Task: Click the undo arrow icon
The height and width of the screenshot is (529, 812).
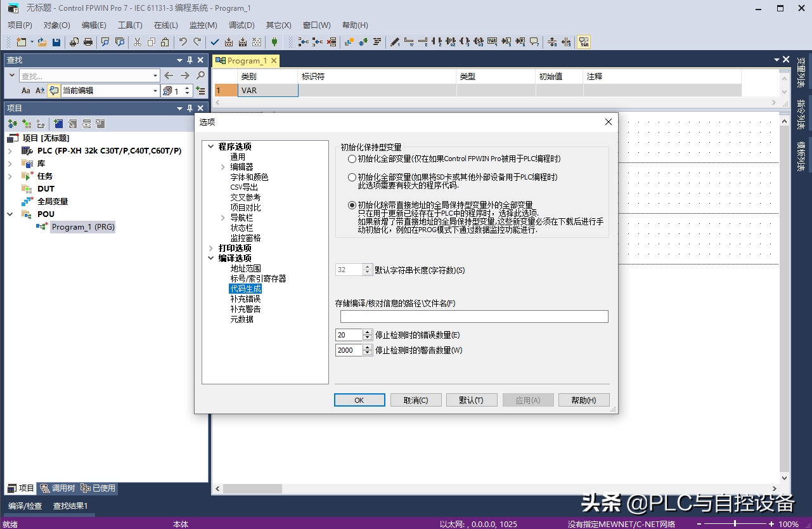Action: pos(183,42)
